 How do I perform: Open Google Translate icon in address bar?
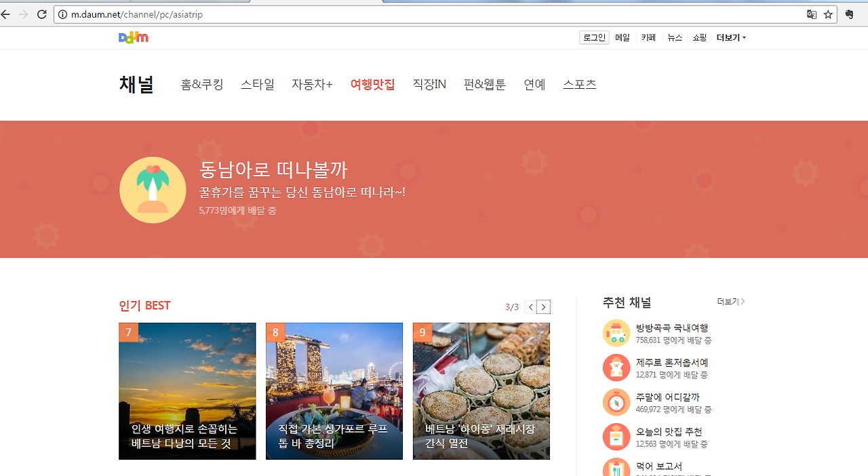(x=811, y=14)
